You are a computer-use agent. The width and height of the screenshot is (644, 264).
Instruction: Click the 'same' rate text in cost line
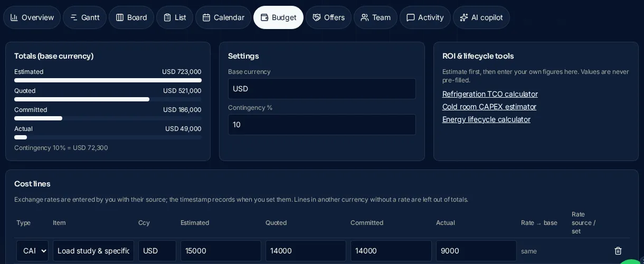pyautogui.click(x=529, y=251)
